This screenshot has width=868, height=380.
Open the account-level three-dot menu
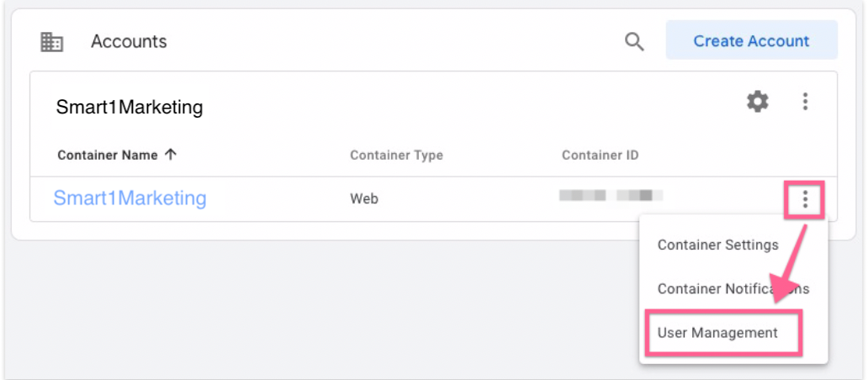[805, 103]
